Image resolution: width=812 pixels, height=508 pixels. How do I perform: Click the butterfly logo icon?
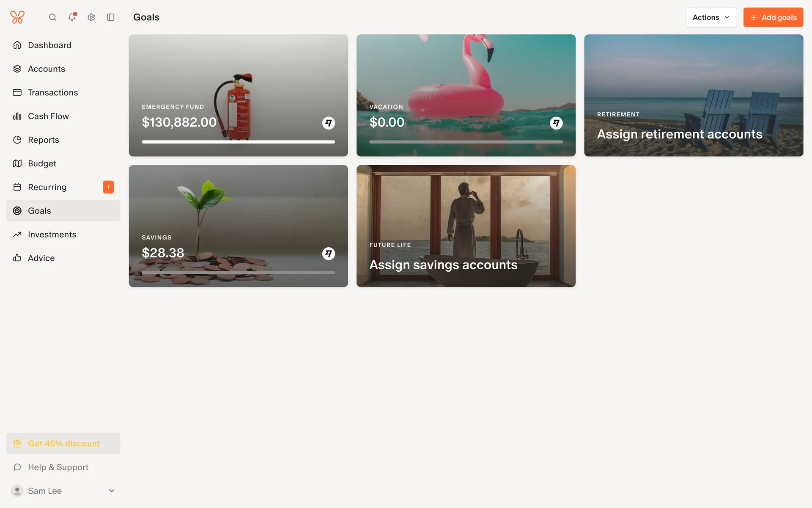point(17,17)
